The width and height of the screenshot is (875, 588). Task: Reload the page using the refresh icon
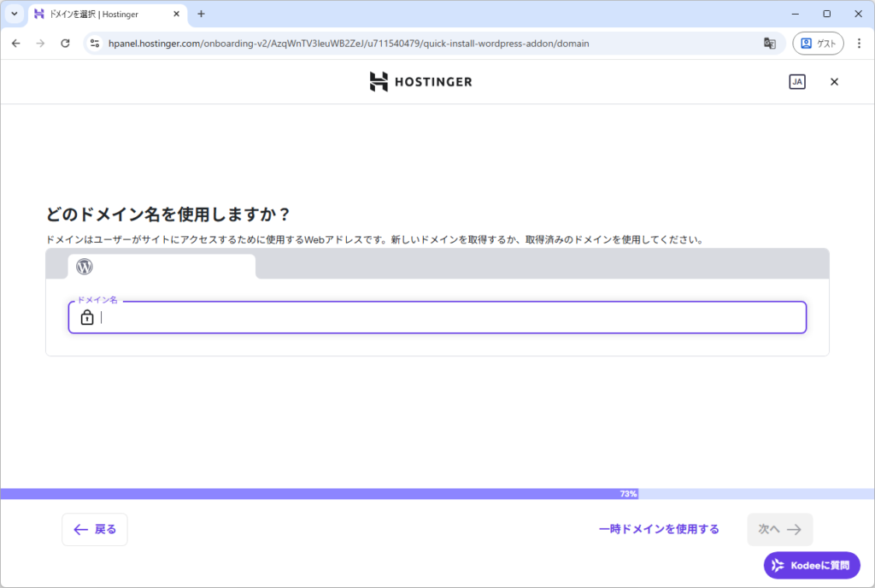point(65,44)
